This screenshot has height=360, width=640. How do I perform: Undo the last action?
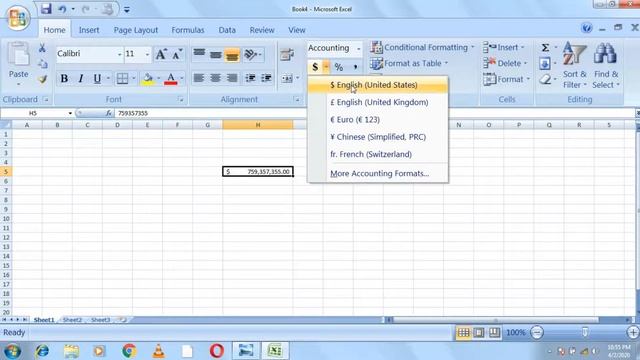(x=62, y=9)
